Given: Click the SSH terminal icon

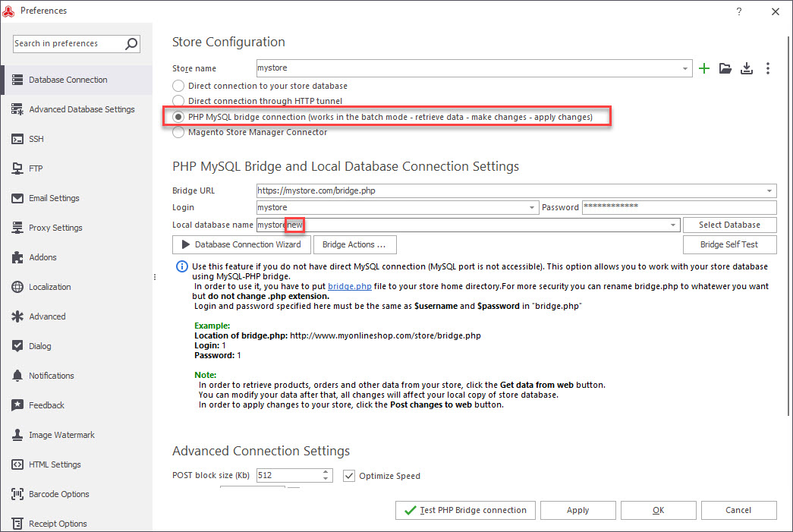Looking at the screenshot, I should pyautogui.click(x=17, y=139).
